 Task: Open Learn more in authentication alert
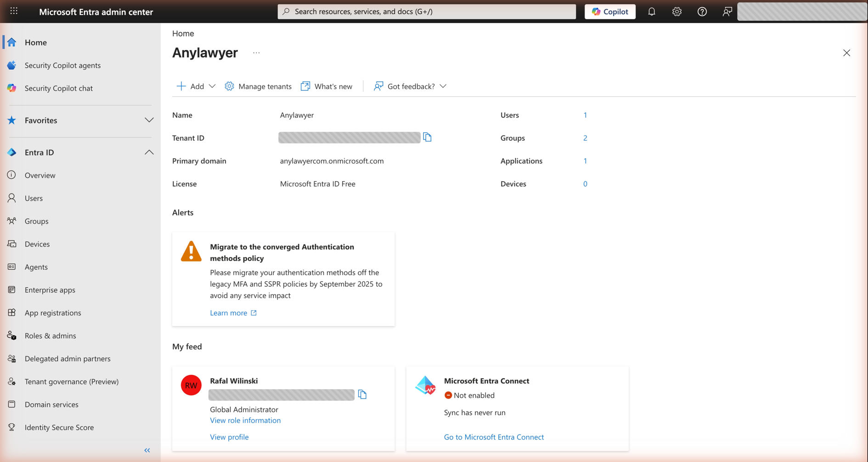[x=233, y=313]
